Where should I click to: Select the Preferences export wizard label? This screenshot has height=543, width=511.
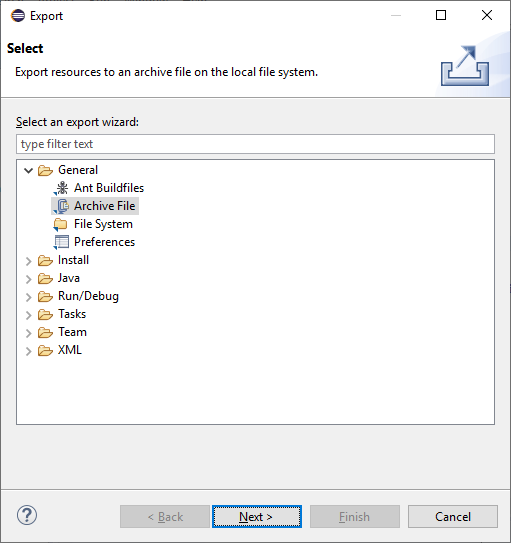click(104, 242)
